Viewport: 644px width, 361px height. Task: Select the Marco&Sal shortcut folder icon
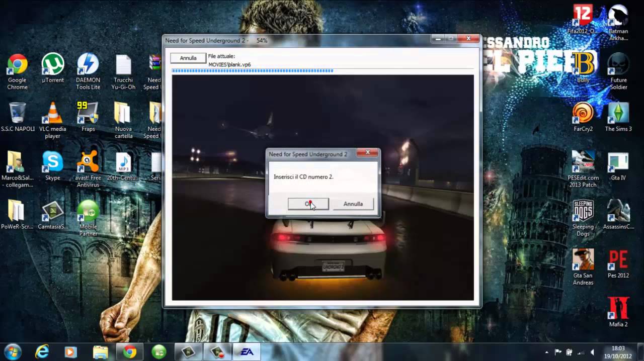click(17, 169)
